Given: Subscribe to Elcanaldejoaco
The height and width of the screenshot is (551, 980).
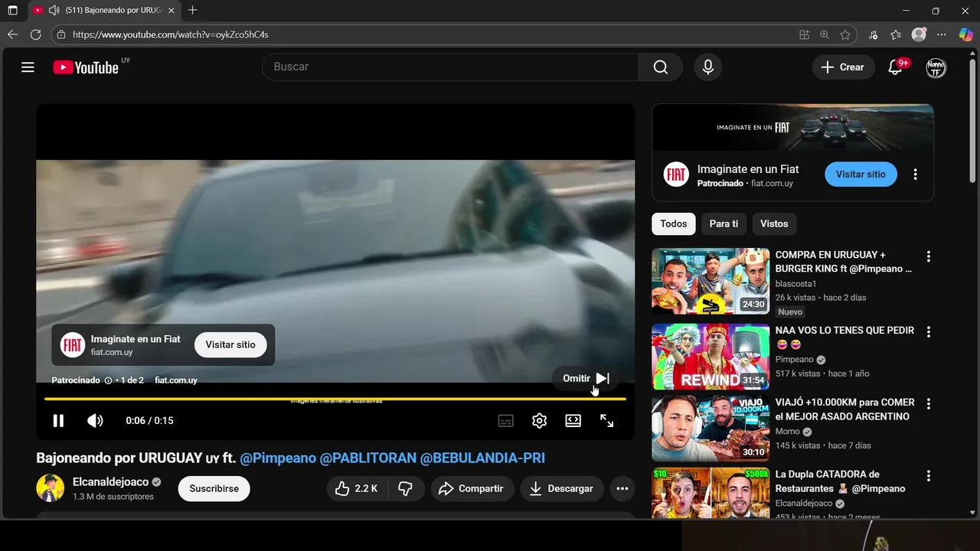Looking at the screenshot, I should pos(214,488).
